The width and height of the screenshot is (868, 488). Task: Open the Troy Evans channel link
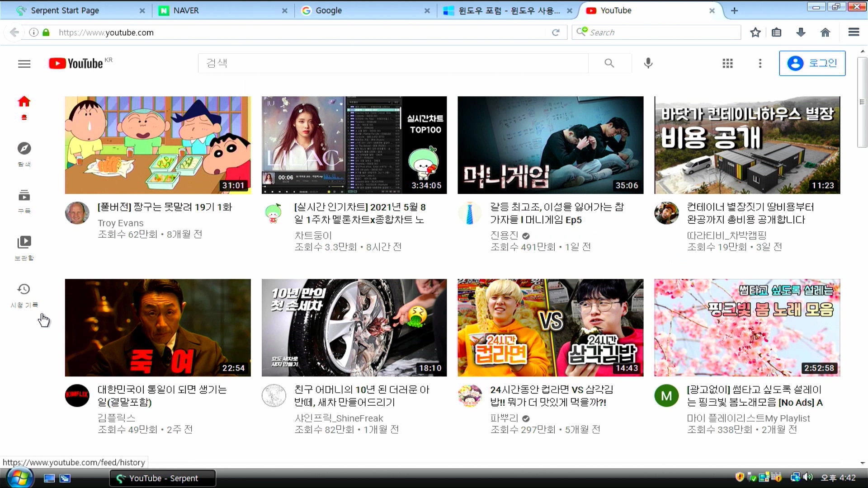(120, 223)
